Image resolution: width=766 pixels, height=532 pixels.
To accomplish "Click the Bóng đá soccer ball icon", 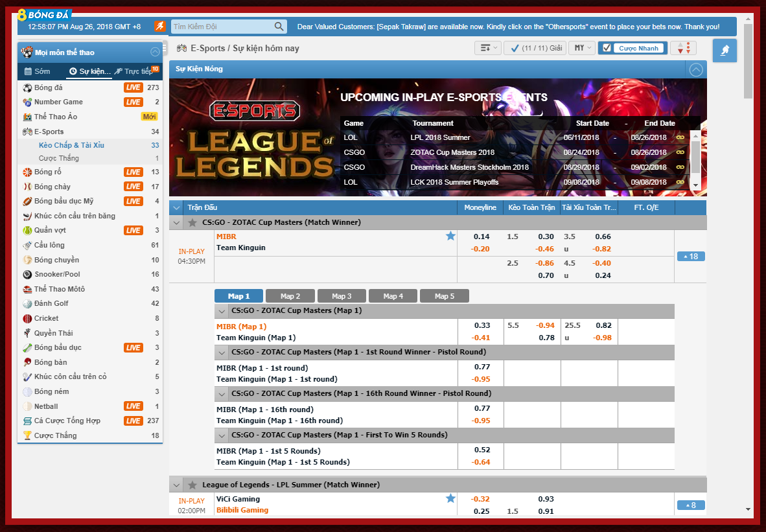I will pyautogui.click(x=27, y=87).
